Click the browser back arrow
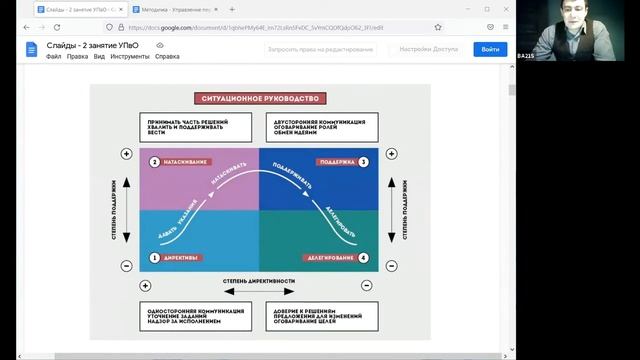Screen dimensions: 640x360 coord(27,27)
